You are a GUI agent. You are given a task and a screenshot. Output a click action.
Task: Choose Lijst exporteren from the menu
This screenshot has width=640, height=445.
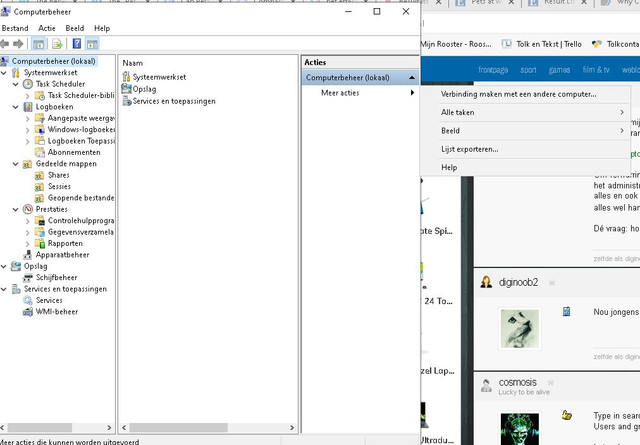(526, 149)
